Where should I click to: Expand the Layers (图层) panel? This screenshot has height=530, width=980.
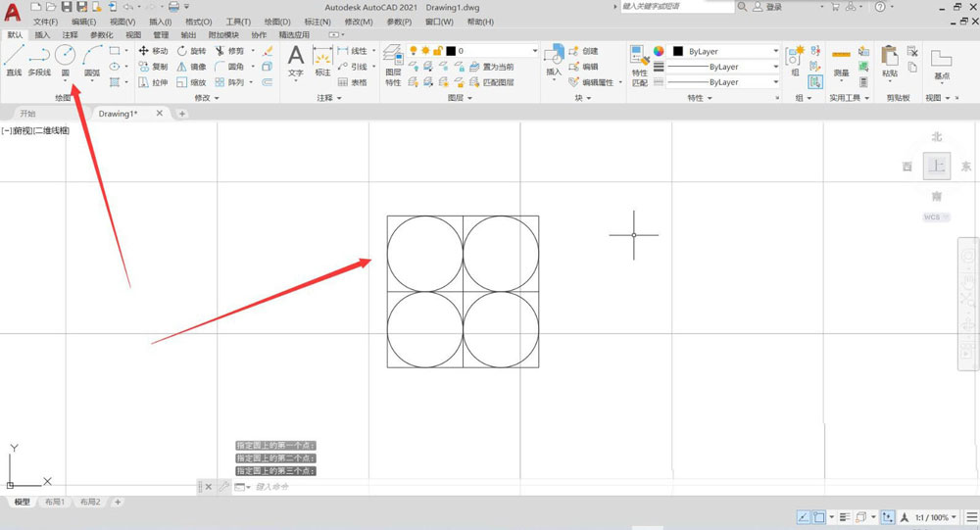460,98
